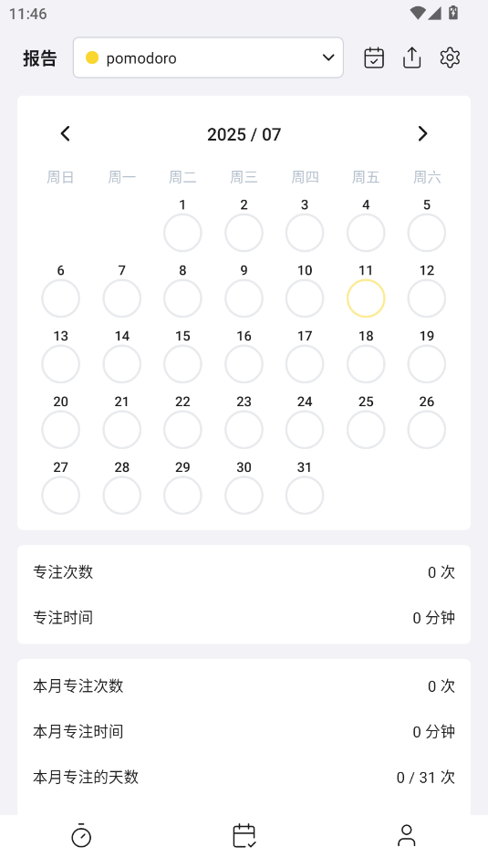Tap the share/export icon
Image resolution: width=488 pixels, height=868 pixels.
pos(411,58)
